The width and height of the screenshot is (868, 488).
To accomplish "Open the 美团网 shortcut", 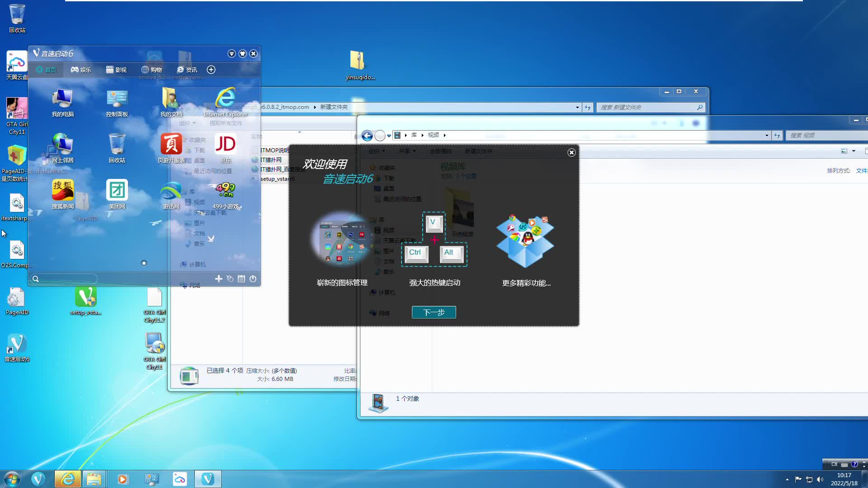I will pos(117,195).
